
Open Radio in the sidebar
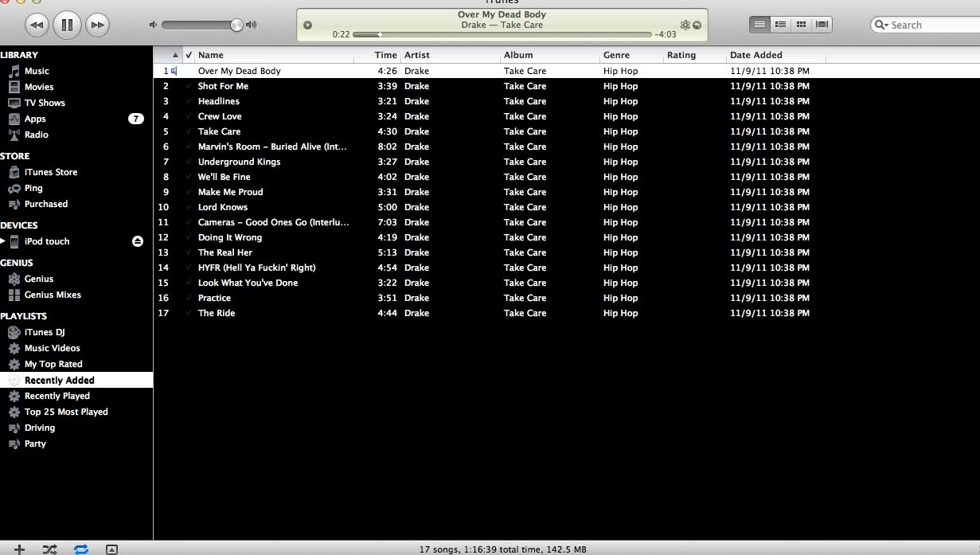tap(37, 135)
